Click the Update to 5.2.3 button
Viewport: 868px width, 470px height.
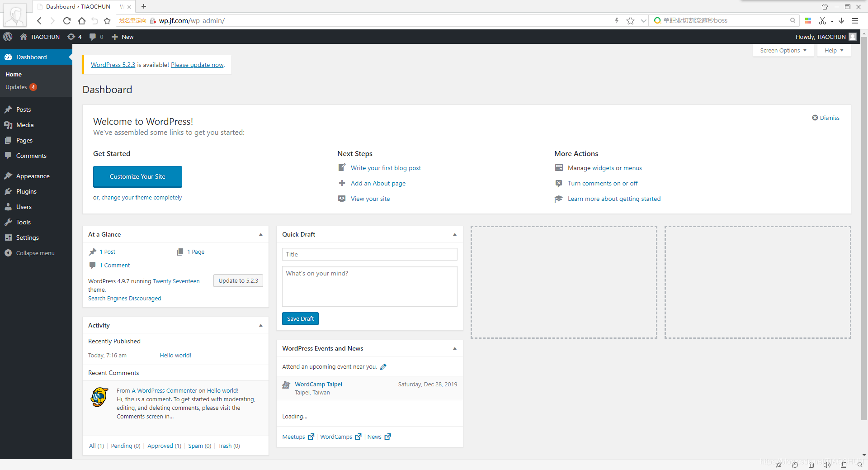238,280
